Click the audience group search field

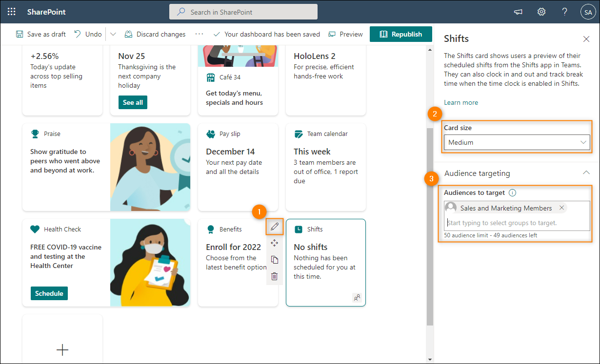517,223
